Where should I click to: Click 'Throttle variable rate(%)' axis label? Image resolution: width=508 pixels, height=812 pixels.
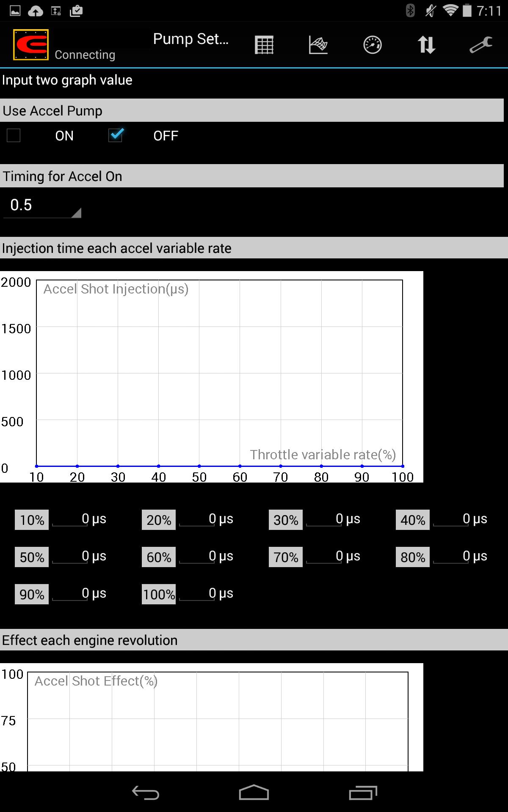coord(323,455)
